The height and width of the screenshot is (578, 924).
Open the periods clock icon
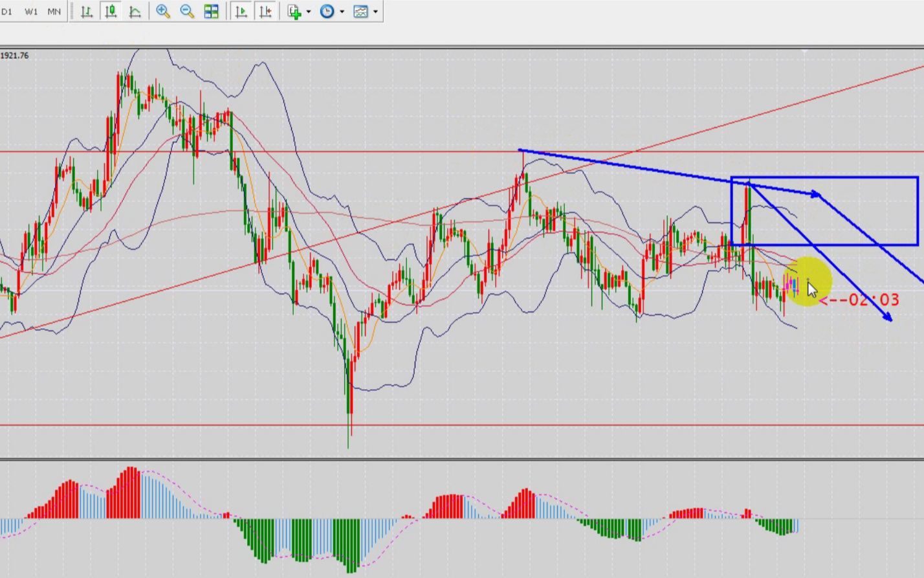pyautogui.click(x=327, y=12)
